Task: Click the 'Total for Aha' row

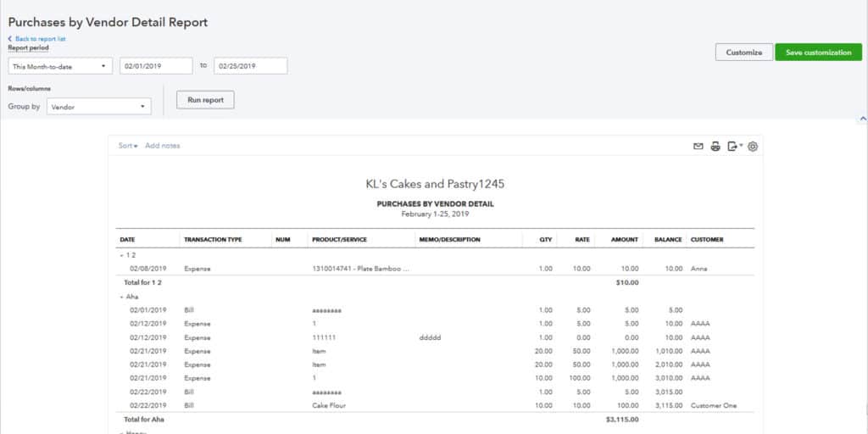Action: [x=435, y=419]
